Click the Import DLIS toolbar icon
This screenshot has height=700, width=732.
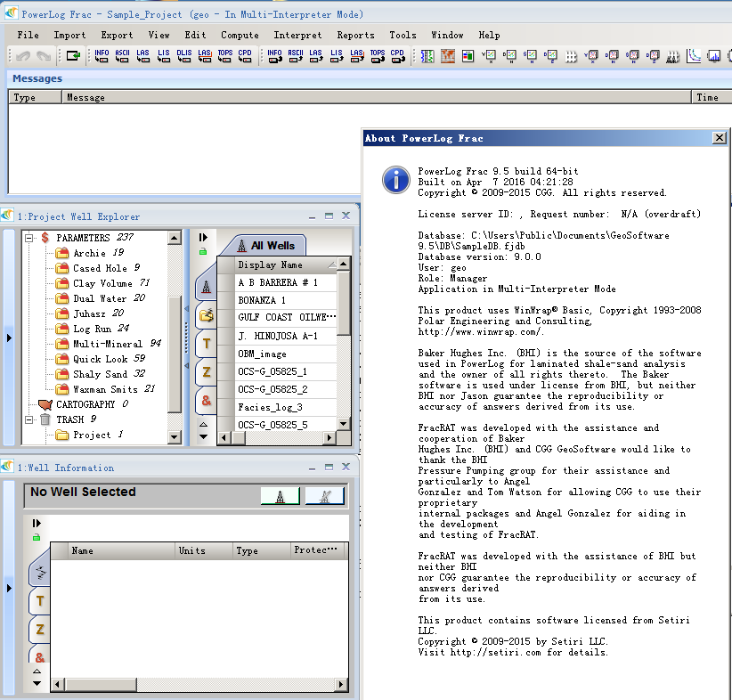click(x=184, y=56)
